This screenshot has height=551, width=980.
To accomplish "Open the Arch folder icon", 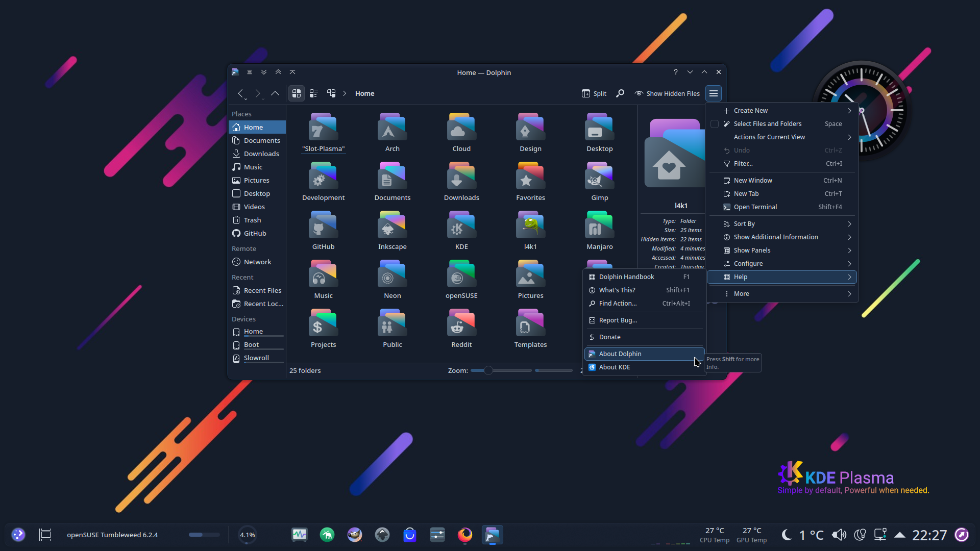I will pyautogui.click(x=392, y=128).
